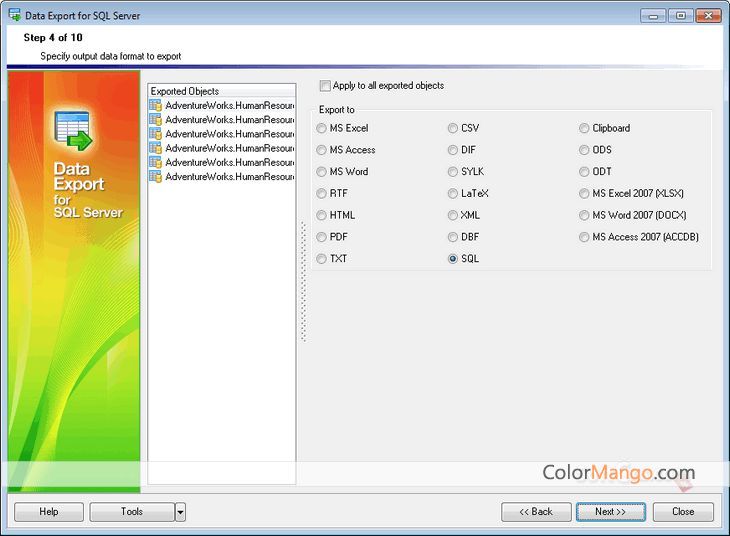Choose the XML radio button
The height and width of the screenshot is (536, 730).
(453, 215)
